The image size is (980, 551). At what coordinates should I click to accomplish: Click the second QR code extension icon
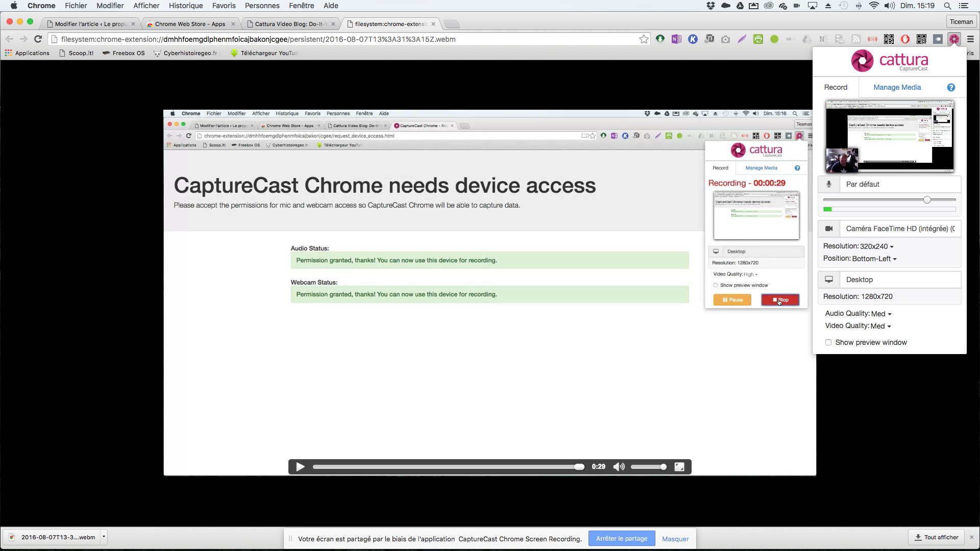921,39
